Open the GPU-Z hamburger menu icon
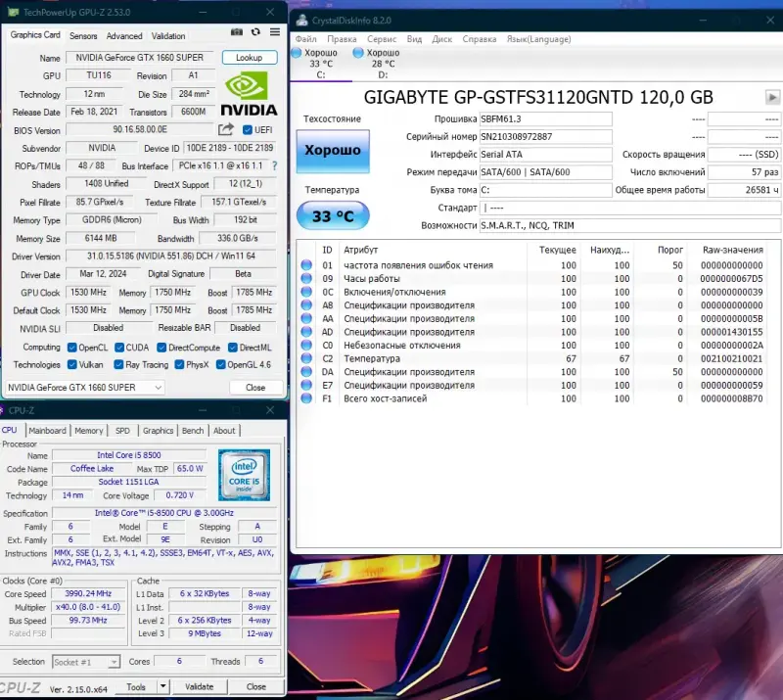 pyautogui.click(x=275, y=32)
